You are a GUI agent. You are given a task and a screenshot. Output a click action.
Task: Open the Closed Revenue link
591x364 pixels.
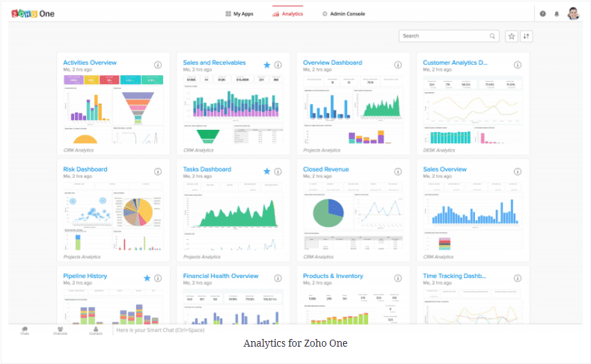(x=326, y=169)
